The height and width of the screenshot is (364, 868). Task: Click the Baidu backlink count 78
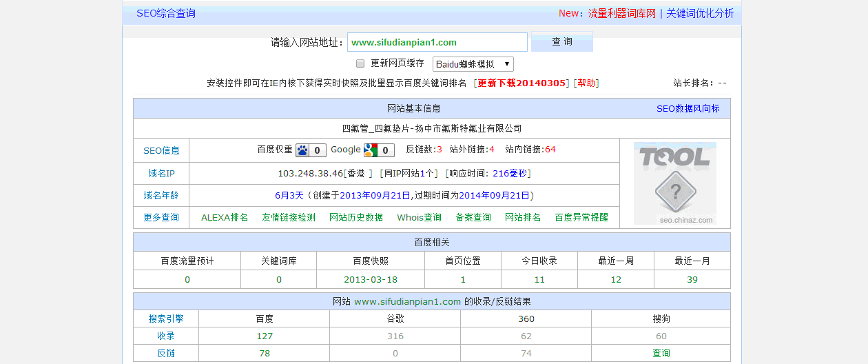[265, 353]
